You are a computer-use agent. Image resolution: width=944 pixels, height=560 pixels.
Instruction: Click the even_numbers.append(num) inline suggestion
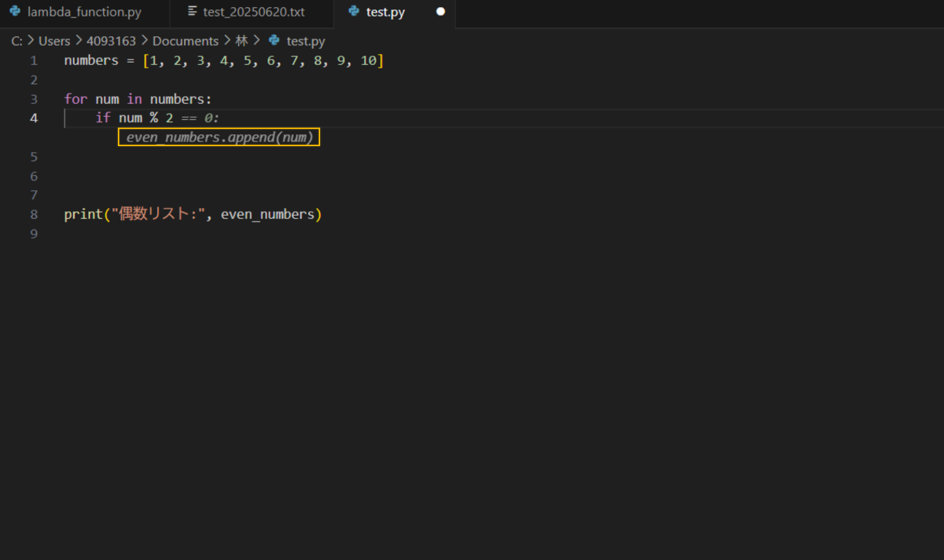tap(220, 137)
